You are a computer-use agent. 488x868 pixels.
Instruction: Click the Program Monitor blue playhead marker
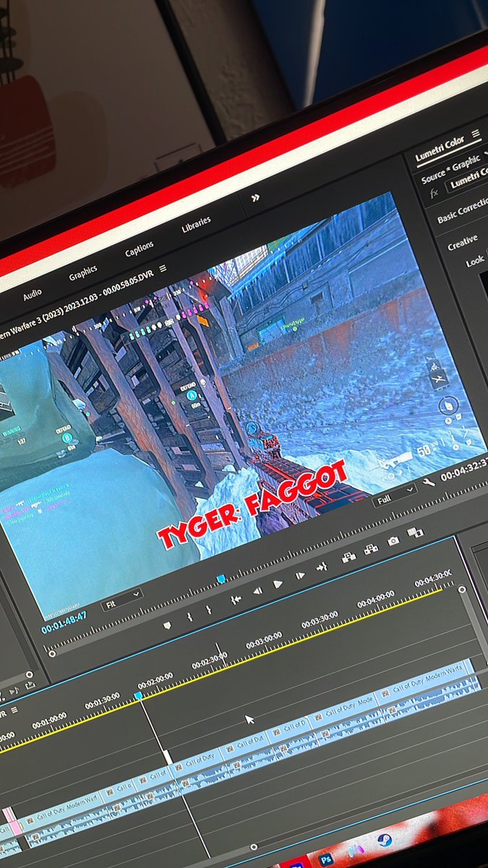point(221,579)
